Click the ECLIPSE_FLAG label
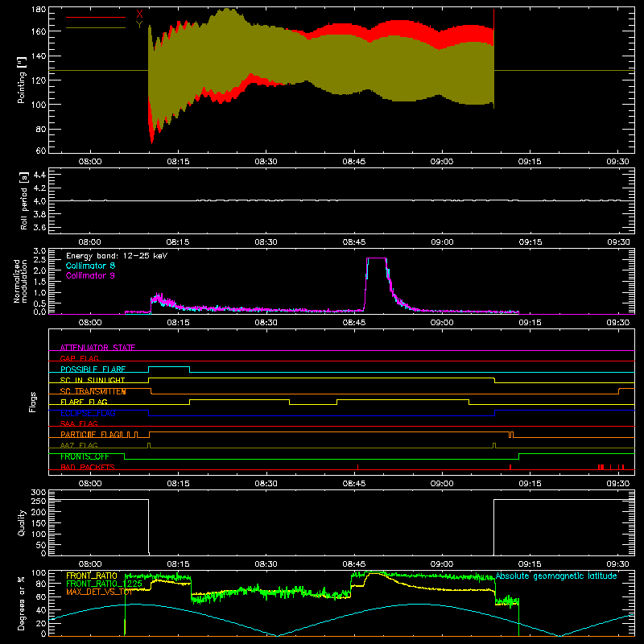The width and height of the screenshot is (644, 644). pos(88,413)
